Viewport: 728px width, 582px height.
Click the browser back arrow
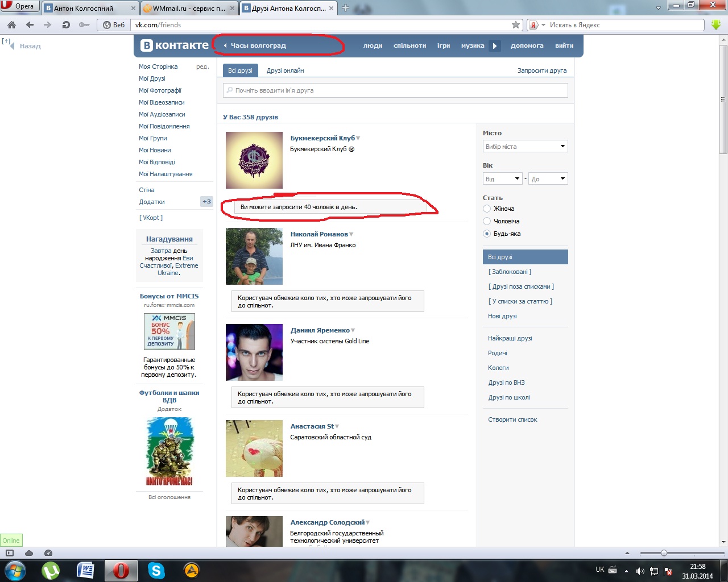pyautogui.click(x=30, y=25)
